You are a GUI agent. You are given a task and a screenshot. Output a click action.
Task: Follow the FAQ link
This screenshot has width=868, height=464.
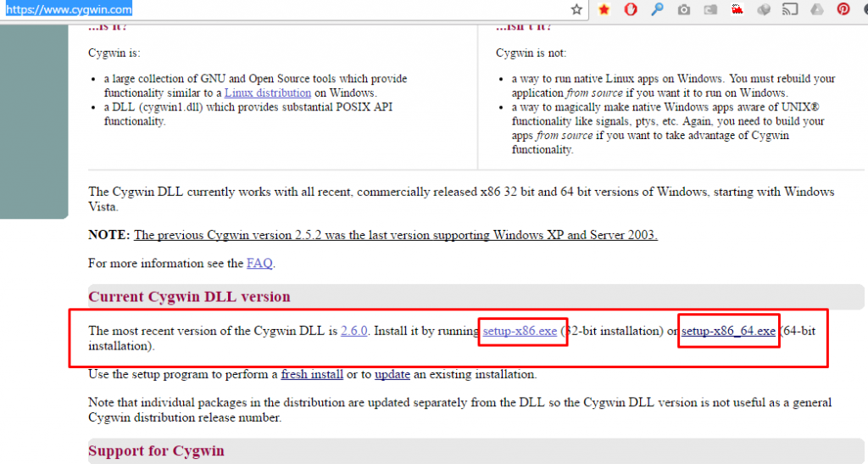click(259, 263)
